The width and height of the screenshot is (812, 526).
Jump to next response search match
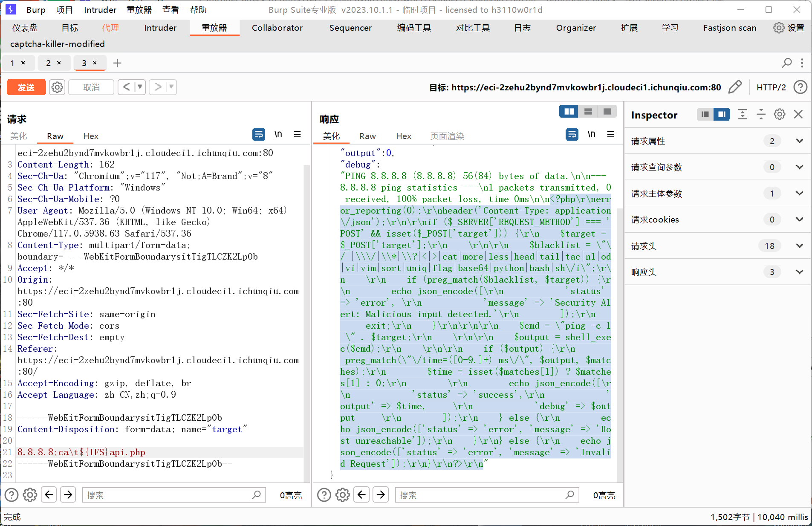(x=381, y=495)
